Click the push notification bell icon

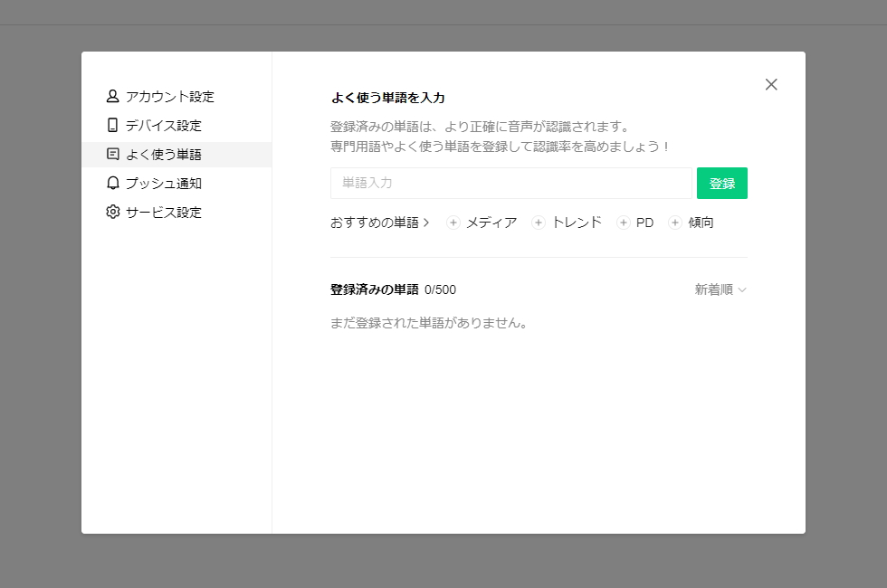point(112,183)
